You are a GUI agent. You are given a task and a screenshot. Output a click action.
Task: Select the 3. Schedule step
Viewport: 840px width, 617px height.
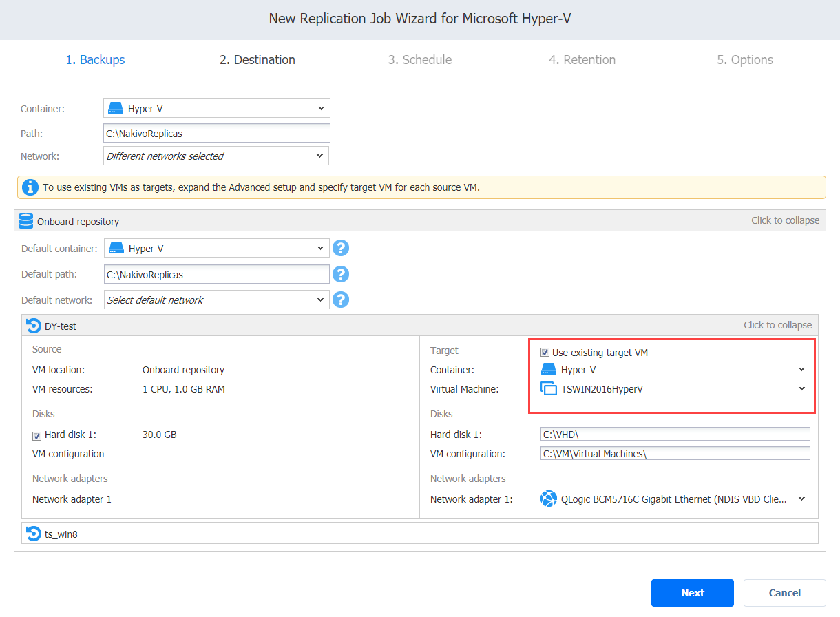(420, 60)
